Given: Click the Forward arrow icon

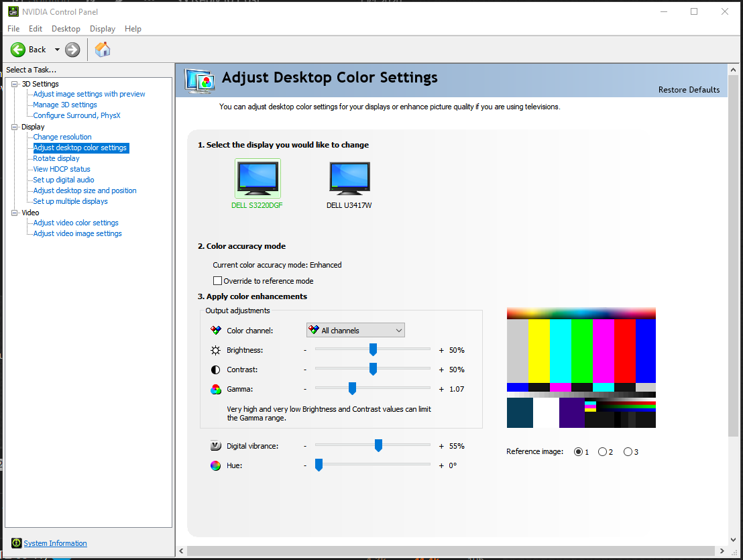Looking at the screenshot, I should click(72, 50).
